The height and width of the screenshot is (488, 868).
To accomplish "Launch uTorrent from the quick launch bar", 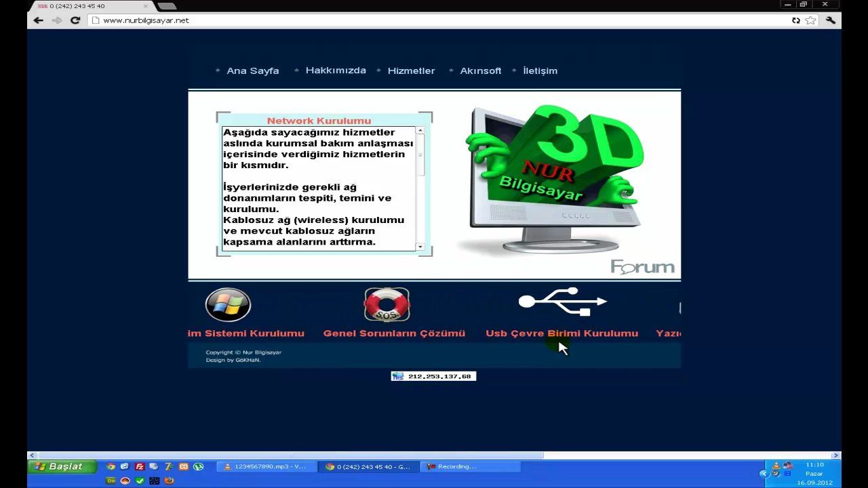I will 199,466.
